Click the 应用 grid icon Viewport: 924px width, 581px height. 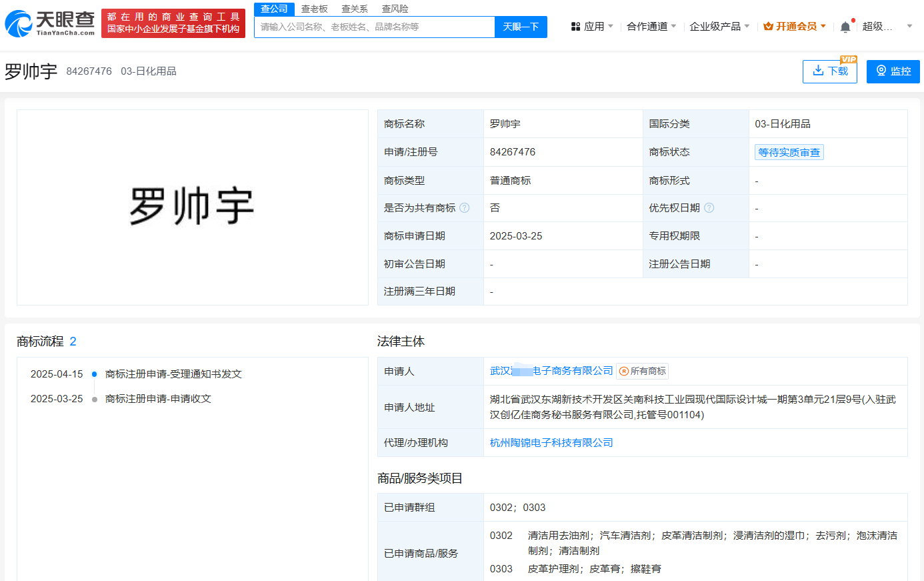click(576, 27)
